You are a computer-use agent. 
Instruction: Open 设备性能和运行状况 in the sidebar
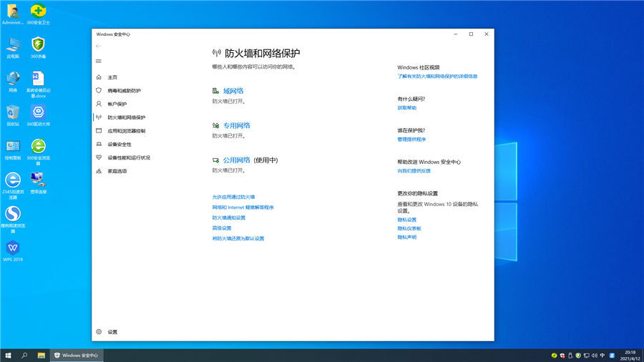click(x=129, y=157)
